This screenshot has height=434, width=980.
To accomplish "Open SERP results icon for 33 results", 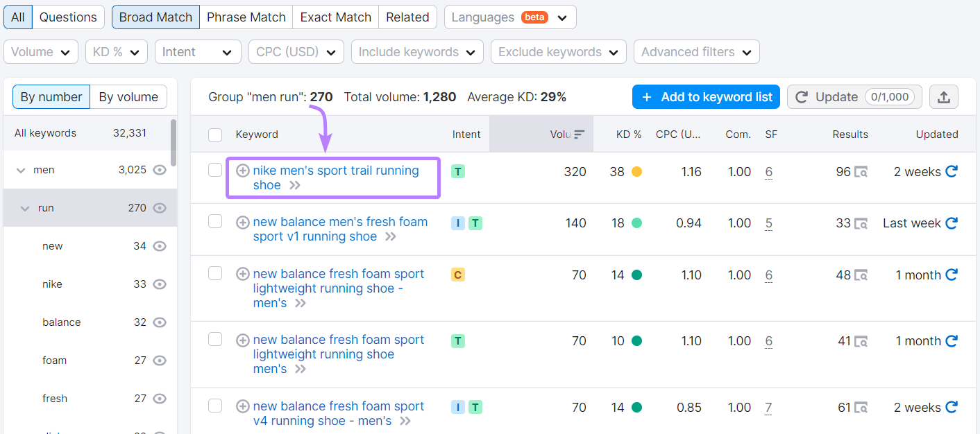I will pos(861,223).
